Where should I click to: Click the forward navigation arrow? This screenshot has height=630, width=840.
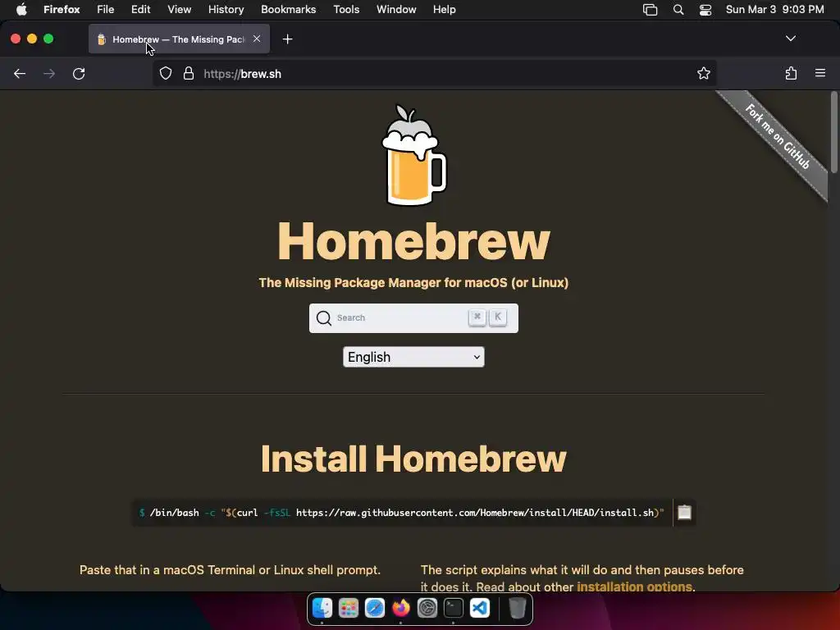[x=48, y=73]
